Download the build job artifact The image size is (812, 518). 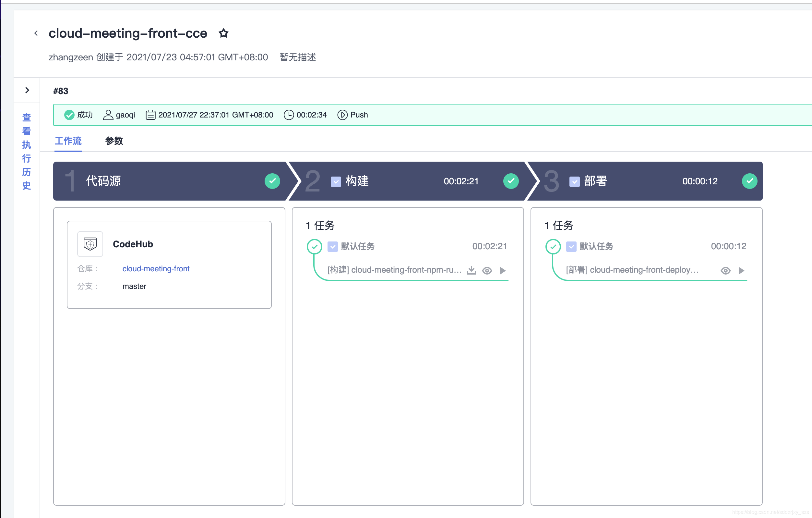coord(472,270)
